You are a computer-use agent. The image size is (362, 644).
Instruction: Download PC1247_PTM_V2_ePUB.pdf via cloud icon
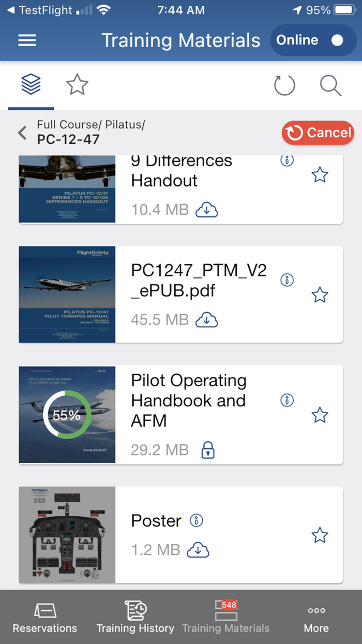(206, 320)
